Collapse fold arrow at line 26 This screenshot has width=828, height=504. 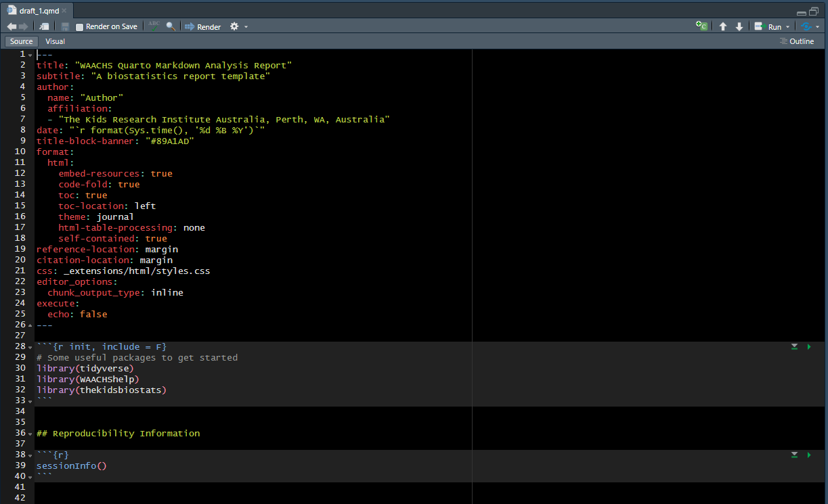30,325
